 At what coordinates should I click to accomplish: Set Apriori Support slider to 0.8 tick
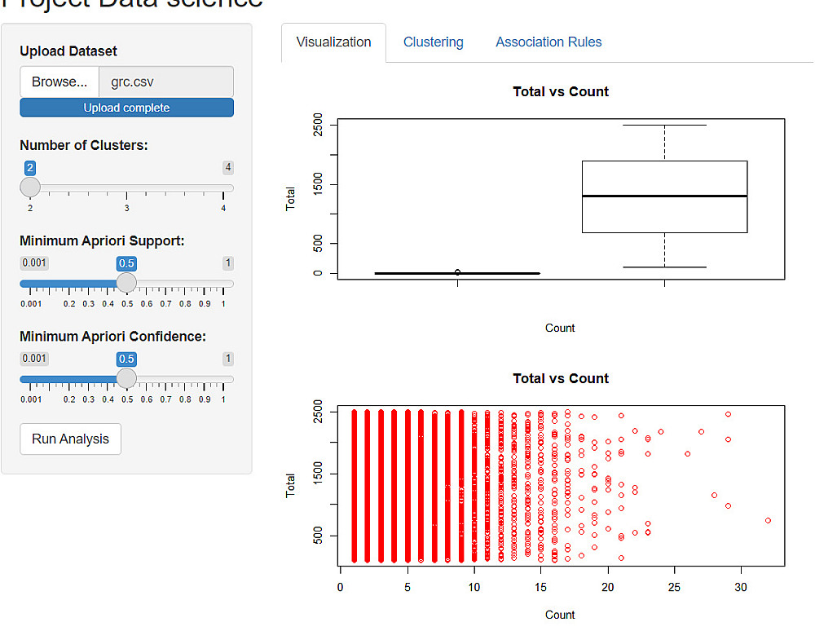(185, 284)
